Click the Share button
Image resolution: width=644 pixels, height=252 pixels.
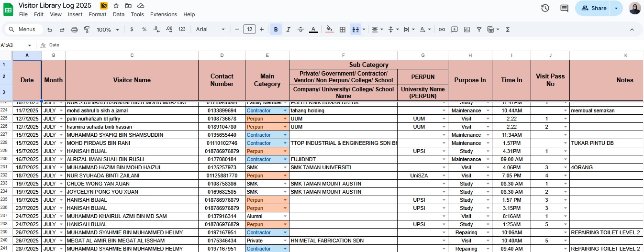pos(593,8)
